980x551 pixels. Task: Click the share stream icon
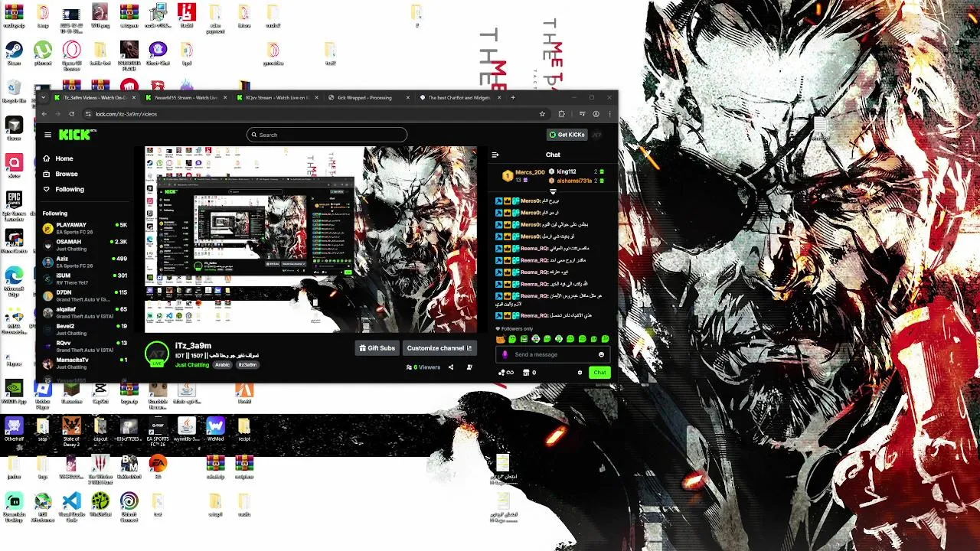click(450, 367)
